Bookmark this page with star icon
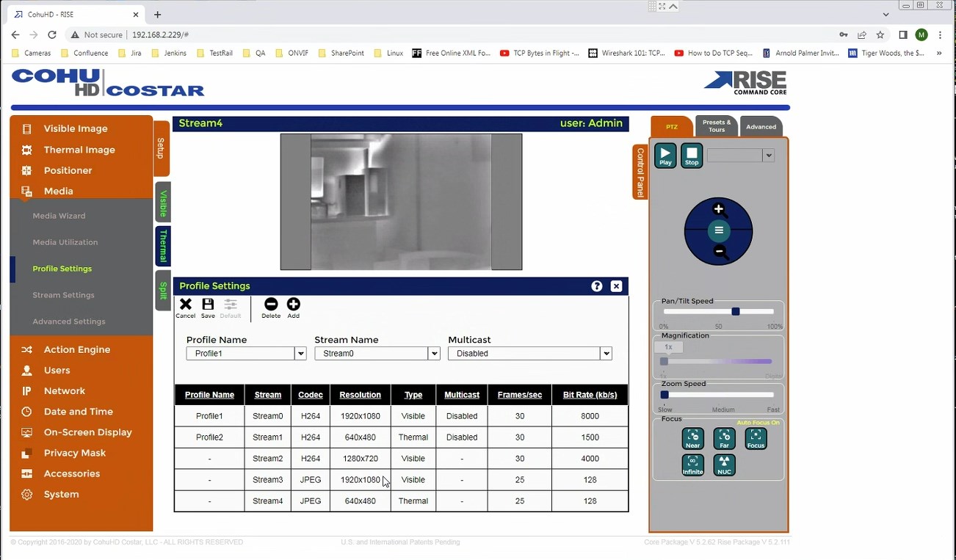 880,34
